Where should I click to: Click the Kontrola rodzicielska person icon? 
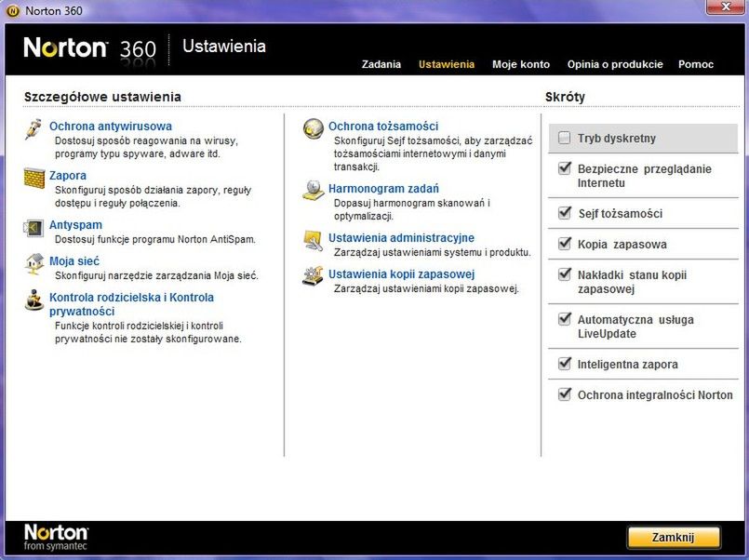pos(33,300)
